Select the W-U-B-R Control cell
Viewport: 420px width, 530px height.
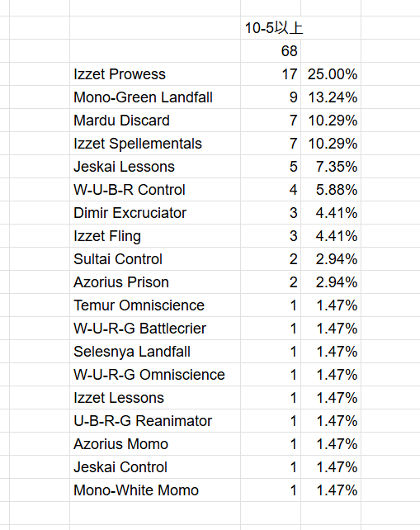pos(155,190)
